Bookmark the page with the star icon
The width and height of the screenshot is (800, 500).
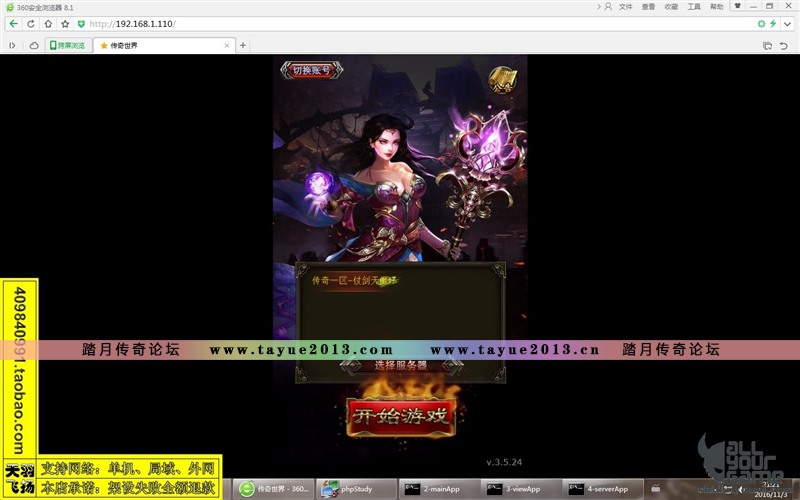65,23
